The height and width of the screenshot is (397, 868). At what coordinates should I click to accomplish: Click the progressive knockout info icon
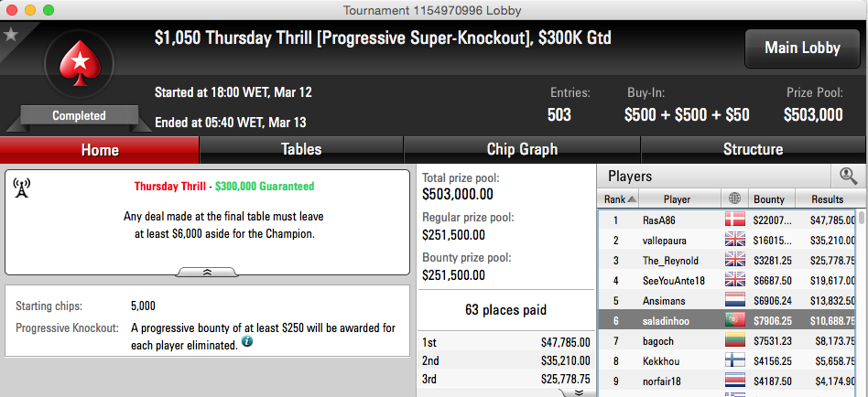(247, 342)
